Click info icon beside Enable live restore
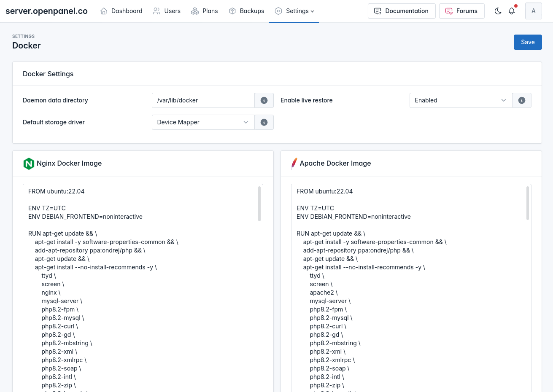 coord(521,100)
